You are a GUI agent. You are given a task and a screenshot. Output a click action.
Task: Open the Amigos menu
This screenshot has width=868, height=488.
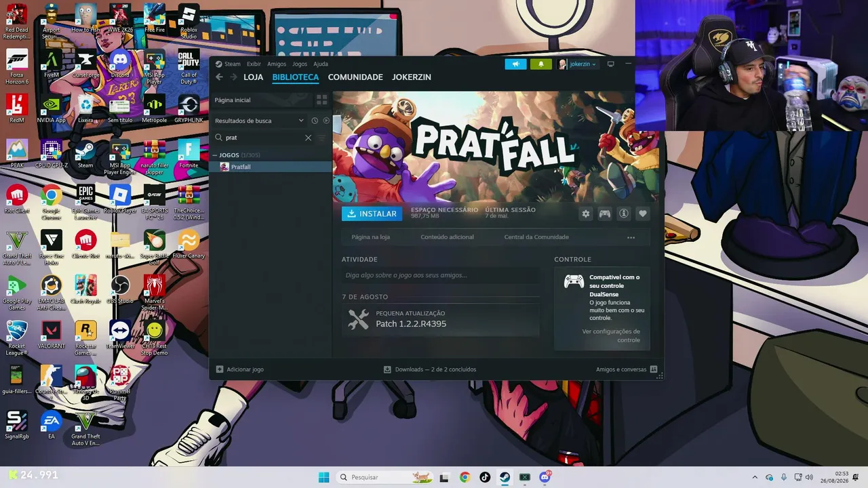[x=277, y=64]
